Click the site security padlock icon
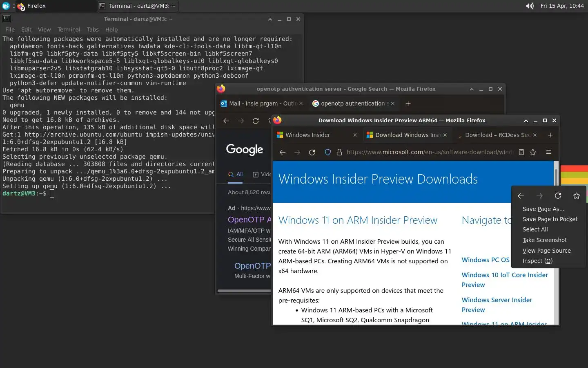The image size is (588, 368). click(x=339, y=152)
